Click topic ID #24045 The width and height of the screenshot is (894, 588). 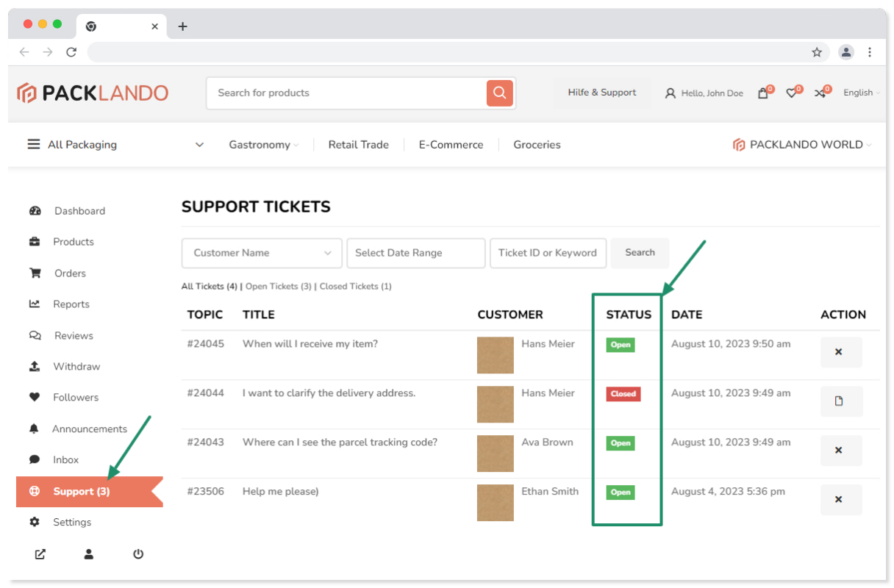pos(206,343)
